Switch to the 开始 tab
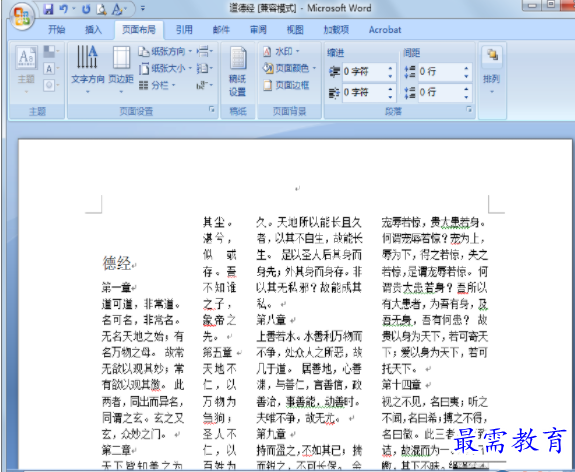Viewport: 575px width, 472px height. pyautogui.click(x=56, y=30)
